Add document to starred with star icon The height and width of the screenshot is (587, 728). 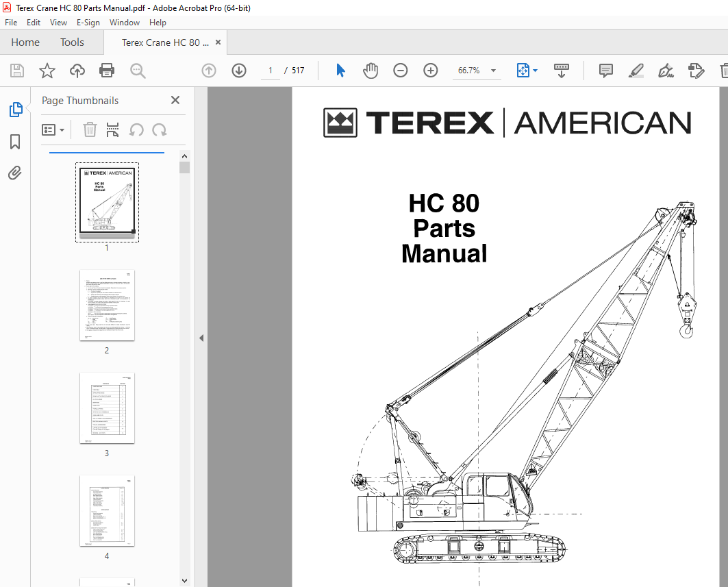pyautogui.click(x=47, y=71)
